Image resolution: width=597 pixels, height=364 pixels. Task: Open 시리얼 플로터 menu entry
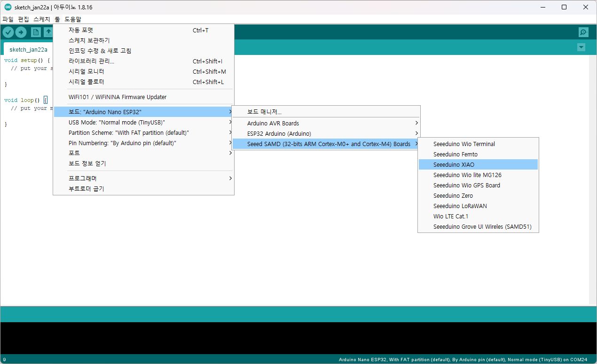[143, 82]
